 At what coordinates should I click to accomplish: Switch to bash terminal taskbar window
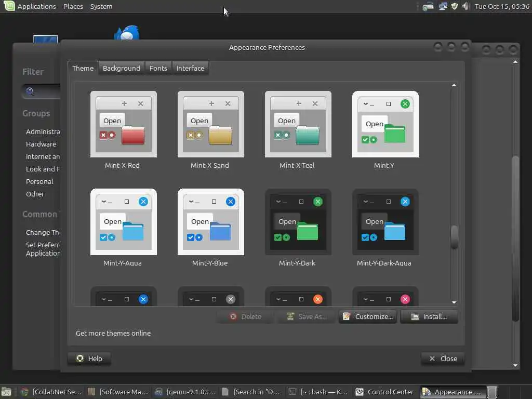coord(318,392)
